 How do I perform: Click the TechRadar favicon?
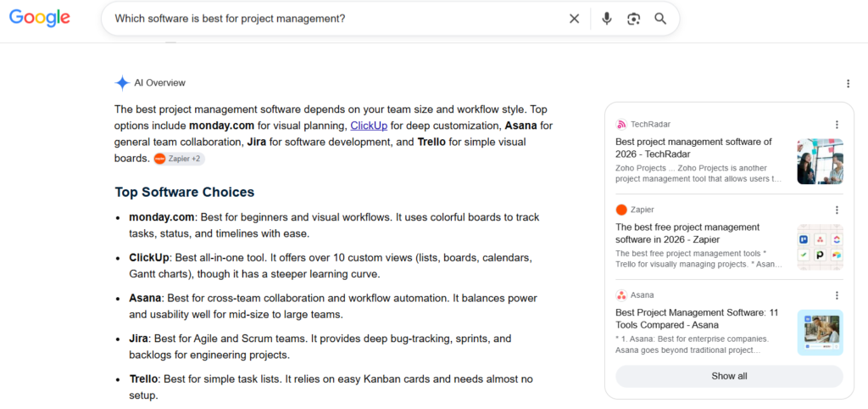(621, 124)
